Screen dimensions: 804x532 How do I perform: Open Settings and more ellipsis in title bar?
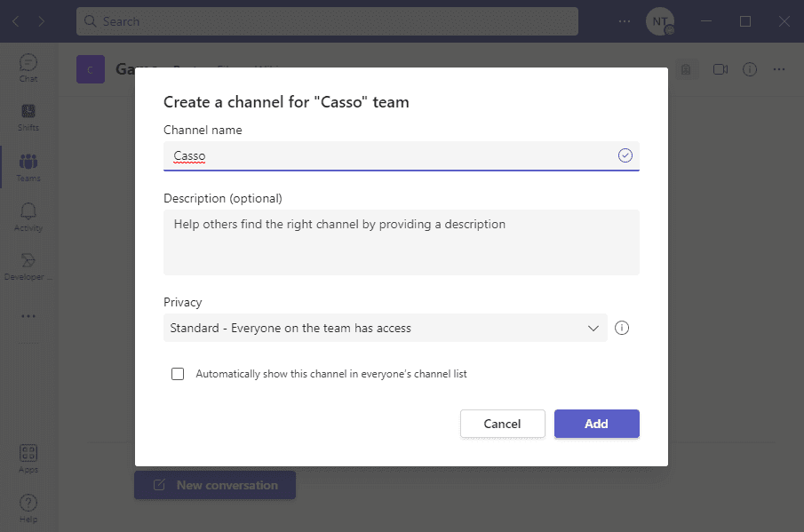pyautogui.click(x=625, y=21)
